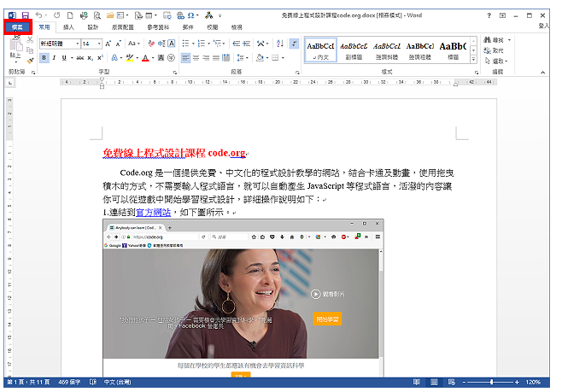562x392 pixels.
Task: Add a character border with the boxed A icon
Action: (x=172, y=44)
